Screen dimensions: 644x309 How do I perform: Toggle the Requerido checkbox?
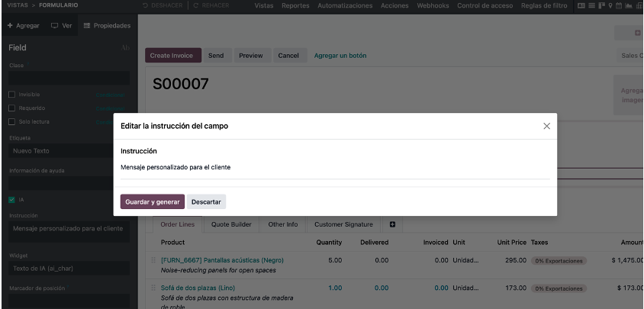[12, 108]
